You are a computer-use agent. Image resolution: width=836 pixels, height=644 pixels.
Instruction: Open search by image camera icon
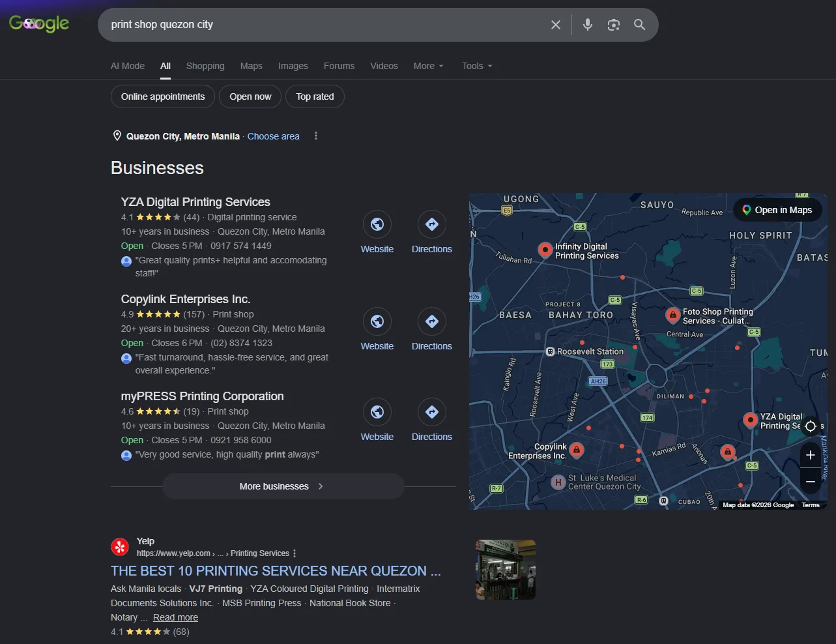point(614,25)
